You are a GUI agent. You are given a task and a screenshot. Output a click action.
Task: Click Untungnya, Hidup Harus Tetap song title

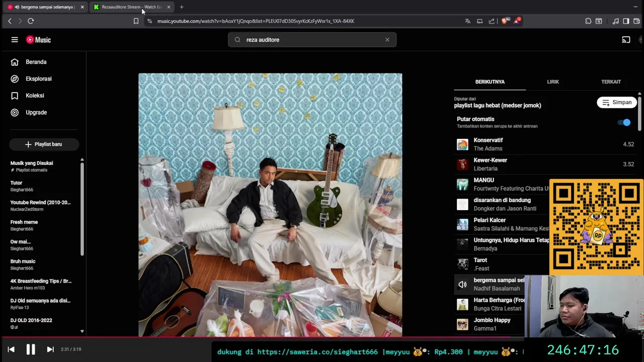point(511,240)
